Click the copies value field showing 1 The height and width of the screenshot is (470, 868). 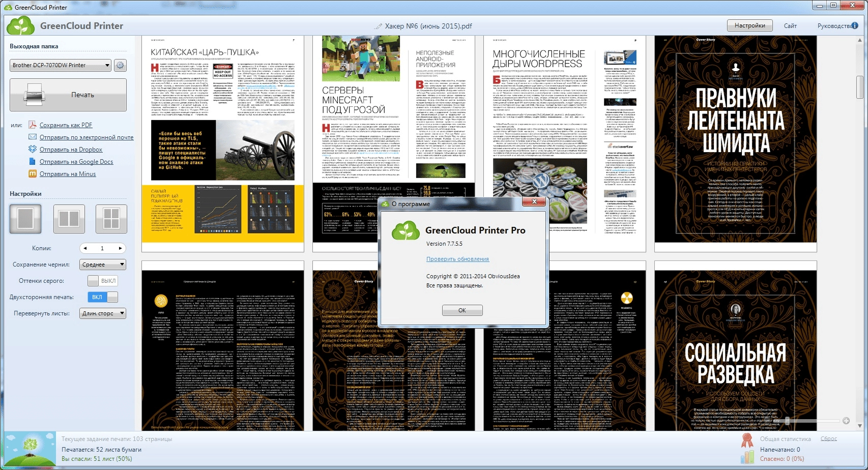tap(103, 248)
